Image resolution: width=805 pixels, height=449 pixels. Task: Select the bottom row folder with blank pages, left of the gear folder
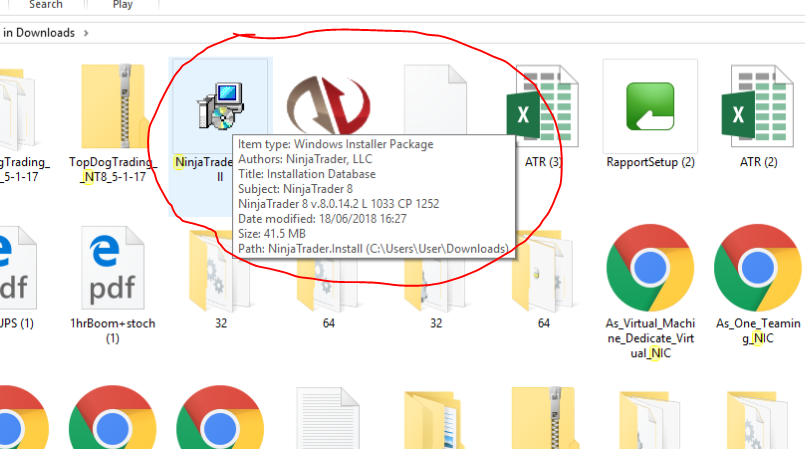[x=650, y=420]
